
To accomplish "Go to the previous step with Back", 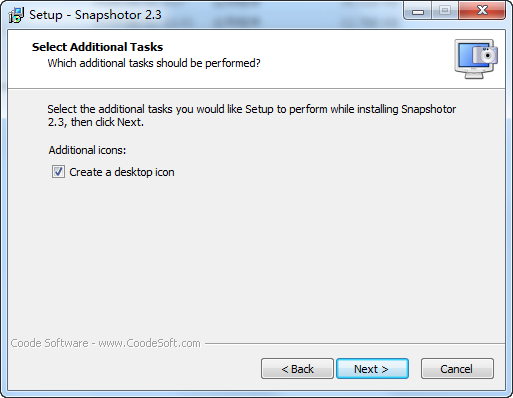I will point(297,369).
